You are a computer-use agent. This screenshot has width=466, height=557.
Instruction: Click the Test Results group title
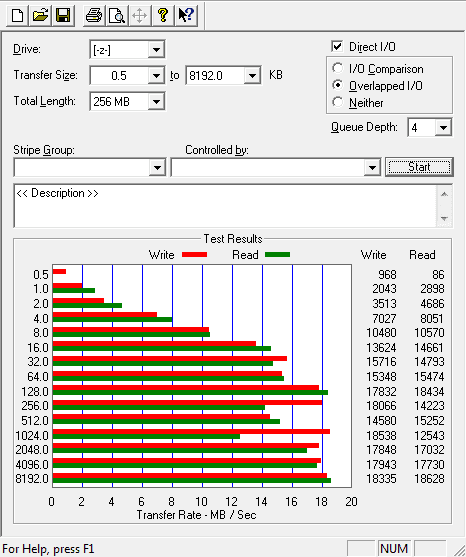pyautogui.click(x=233, y=239)
